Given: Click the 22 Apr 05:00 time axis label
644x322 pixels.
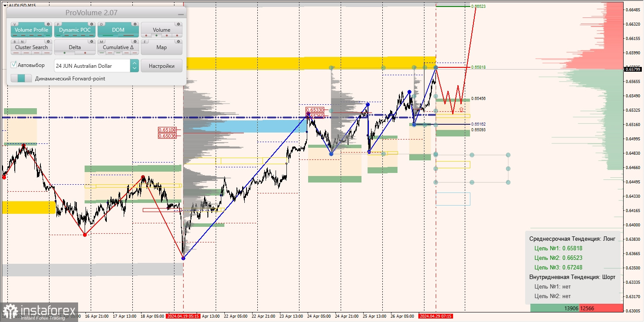Looking at the screenshot, I should (x=236, y=316).
